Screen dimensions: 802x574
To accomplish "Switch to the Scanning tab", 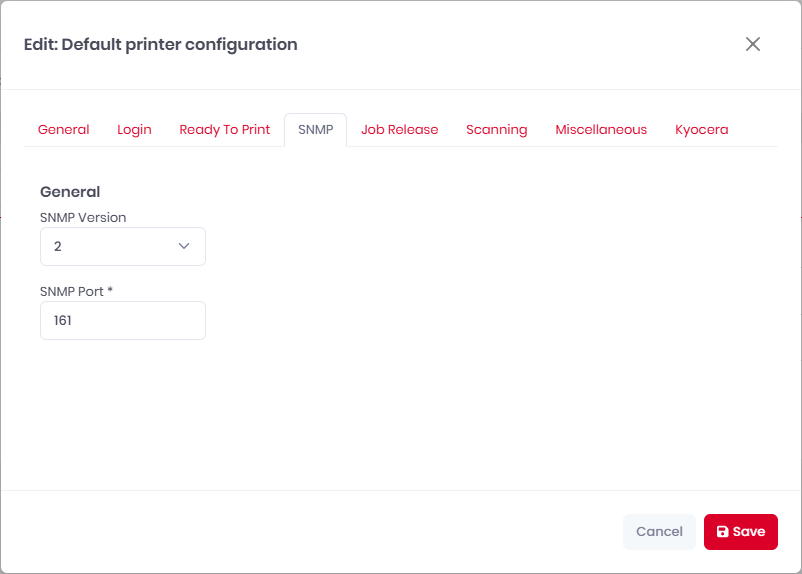I will [x=496, y=130].
